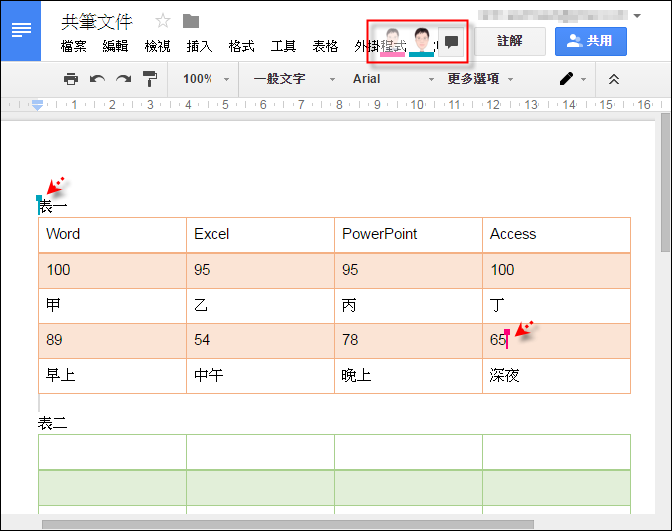
Task: Expand 更多選項 dropdown
Action: 480,79
